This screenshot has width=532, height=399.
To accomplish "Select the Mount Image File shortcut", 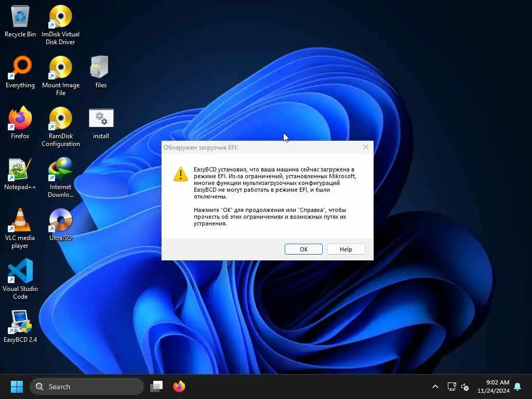I will [x=60, y=76].
